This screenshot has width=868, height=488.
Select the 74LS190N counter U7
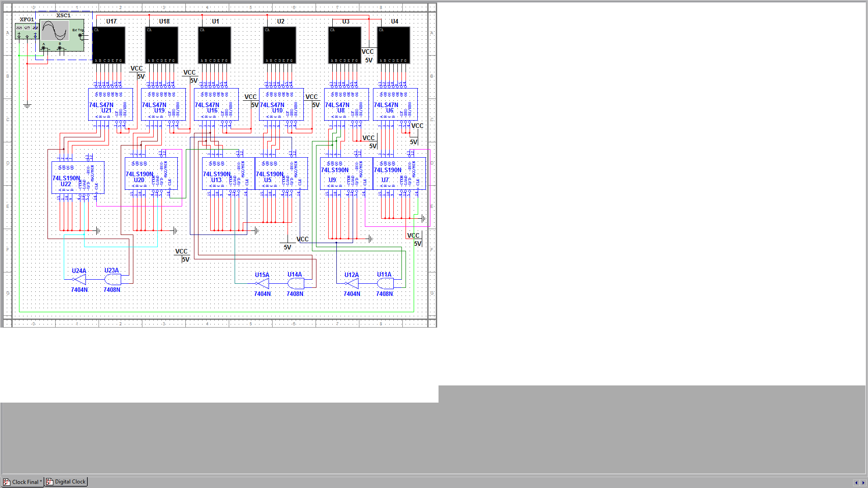tap(400, 174)
